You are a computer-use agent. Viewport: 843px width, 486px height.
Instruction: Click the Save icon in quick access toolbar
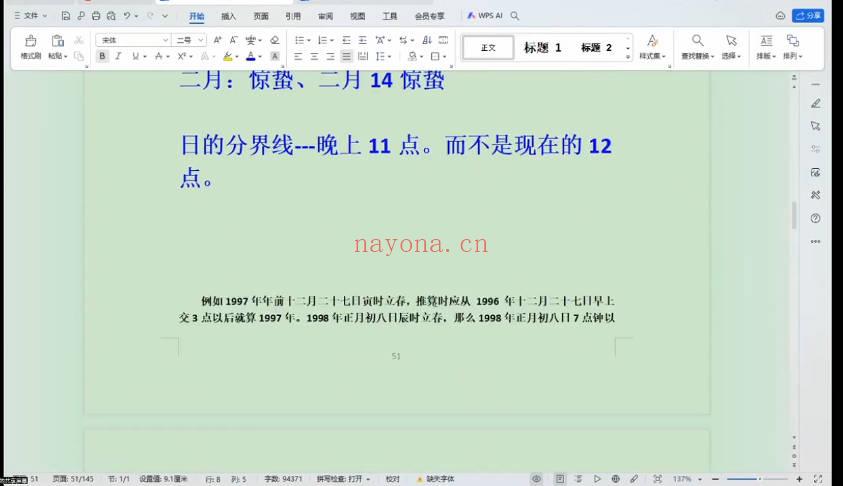[x=66, y=16]
